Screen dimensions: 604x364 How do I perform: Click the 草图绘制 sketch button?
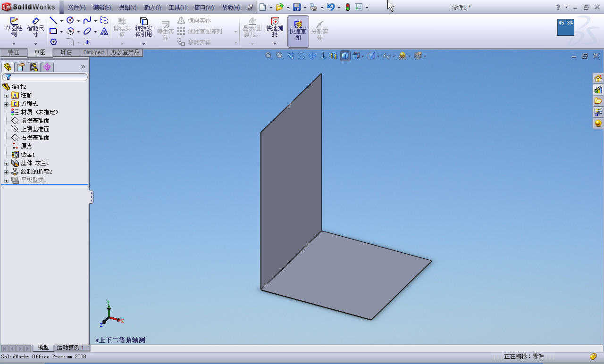14,28
